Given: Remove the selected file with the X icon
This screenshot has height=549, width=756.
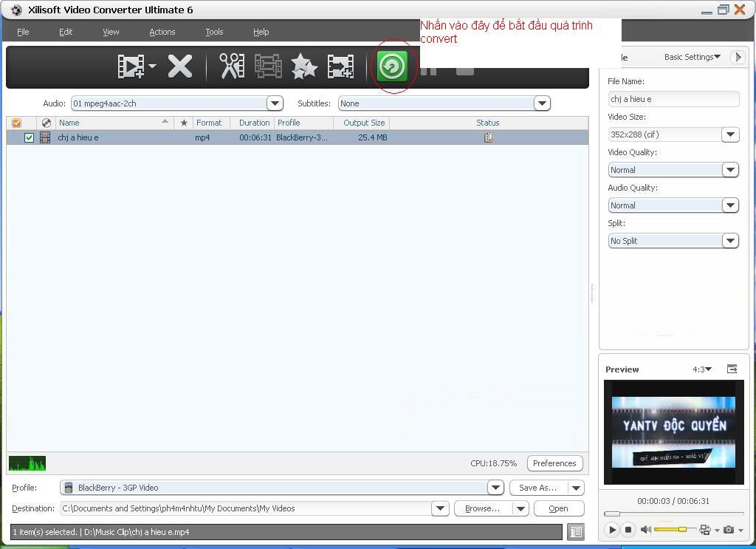Looking at the screenshot, I should pos(180,66).
